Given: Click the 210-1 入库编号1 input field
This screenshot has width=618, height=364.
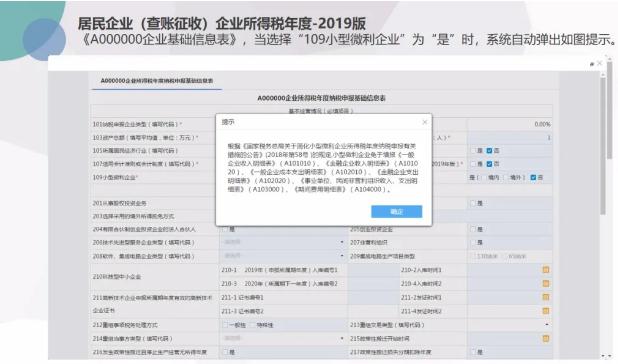Looking at the screenshot, I should 374,270.
